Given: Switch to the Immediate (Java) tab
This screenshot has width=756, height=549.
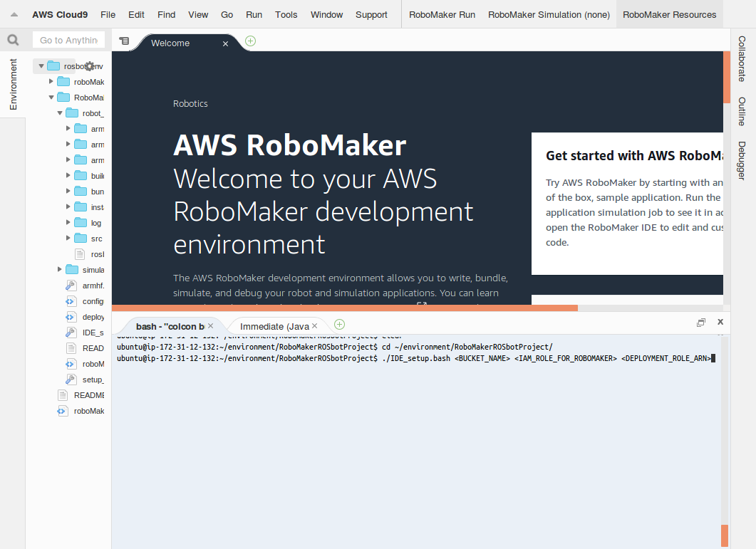Looking at the screenshot, I should [275, 326].
